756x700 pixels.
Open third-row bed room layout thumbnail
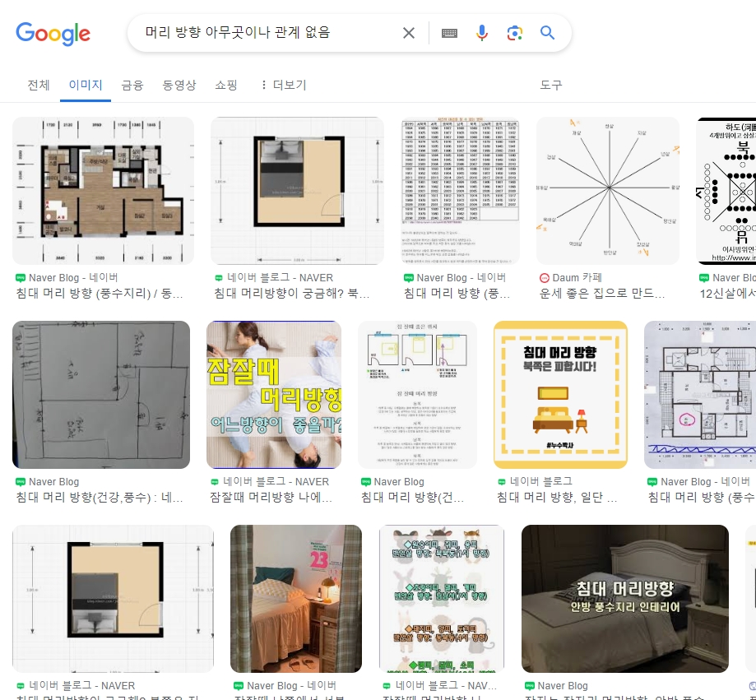pos(113,598)
